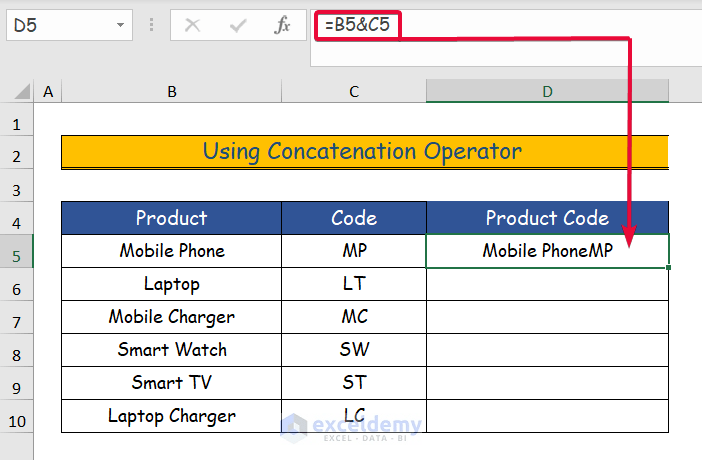Select the Mobile Charger cell
The height and width of the screenshot is (460, 702).
[x=171, y=317]
